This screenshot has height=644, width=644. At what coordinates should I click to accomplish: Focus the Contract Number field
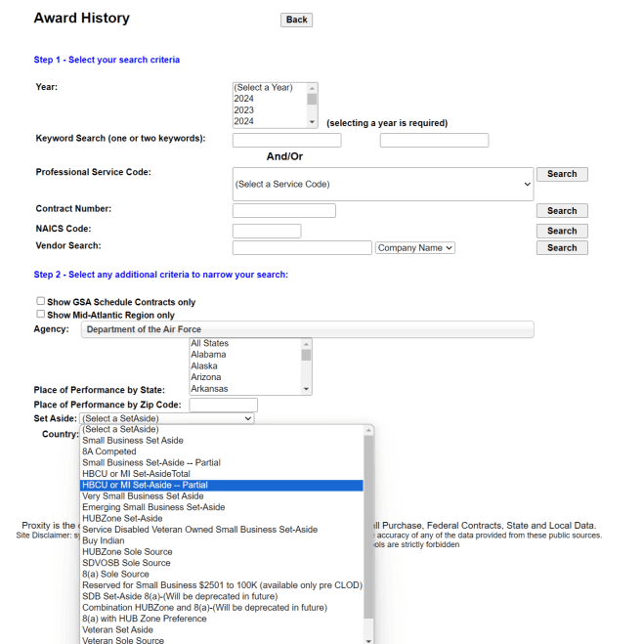[x=283, y=211]
